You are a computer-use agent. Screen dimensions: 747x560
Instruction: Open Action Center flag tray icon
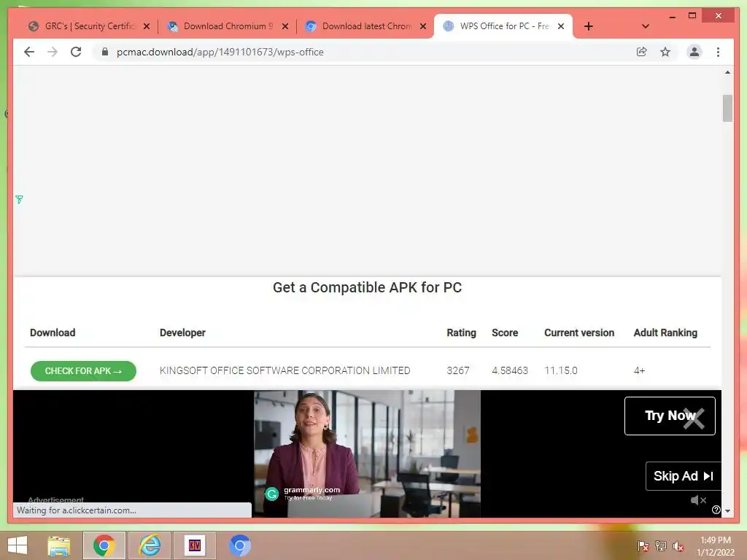pyautogui.click(x=643, y=546)
